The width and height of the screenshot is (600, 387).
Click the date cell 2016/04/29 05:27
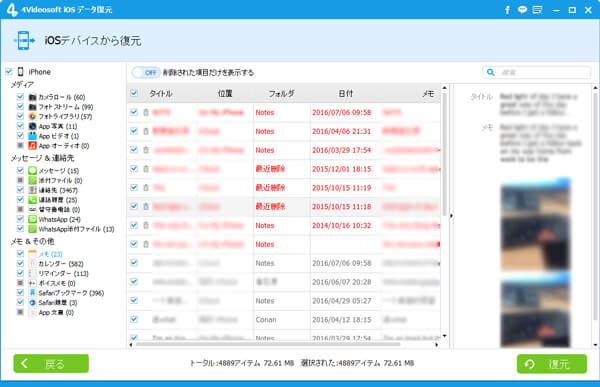coord(341,301)
